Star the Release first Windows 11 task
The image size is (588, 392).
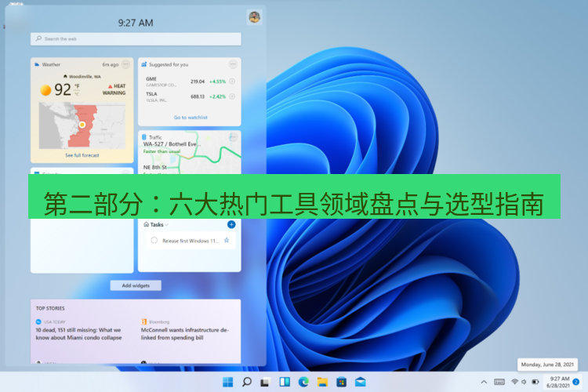click(x=227, y=240)
